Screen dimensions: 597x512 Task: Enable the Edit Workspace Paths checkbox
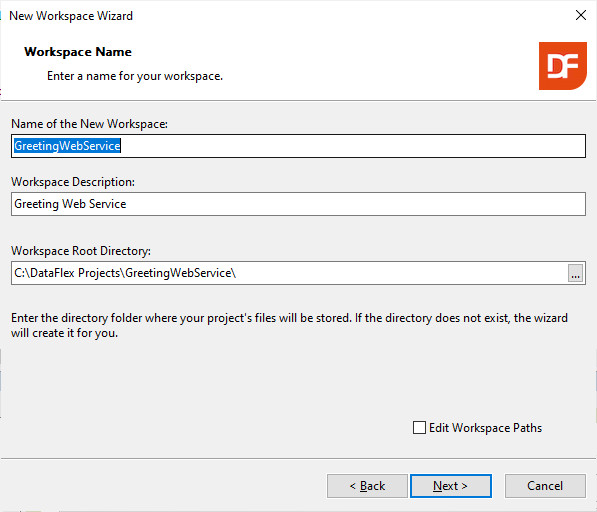419,427
